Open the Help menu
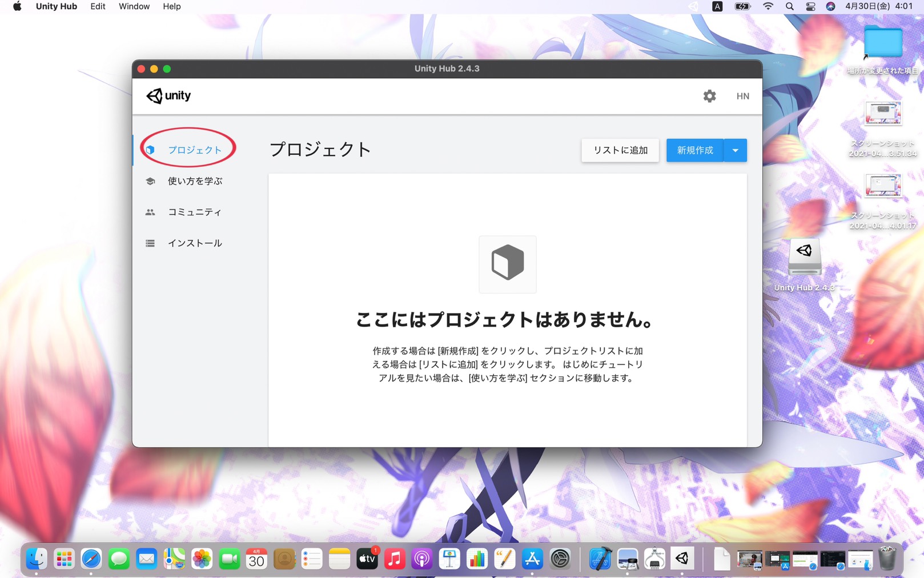Screen dimensions: 924x578 click(171, 6)
